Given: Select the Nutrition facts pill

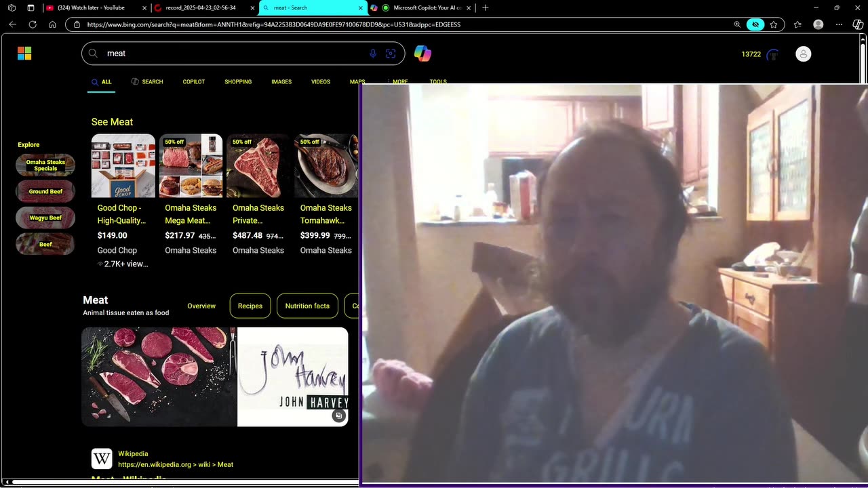Looking at the screenshot, I should 307,306.
